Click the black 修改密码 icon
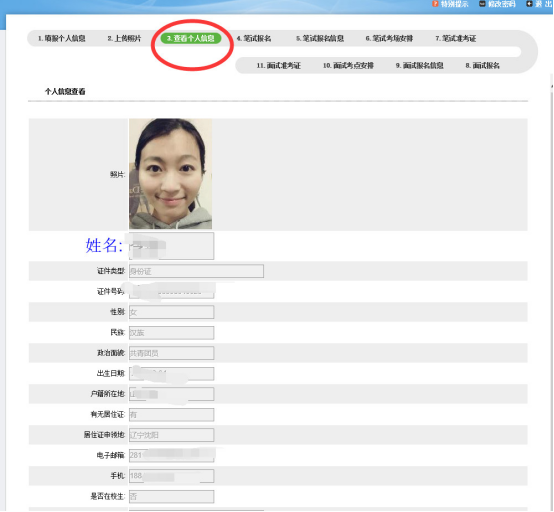Viewport: 554px width, 512px height. point(482,4)
